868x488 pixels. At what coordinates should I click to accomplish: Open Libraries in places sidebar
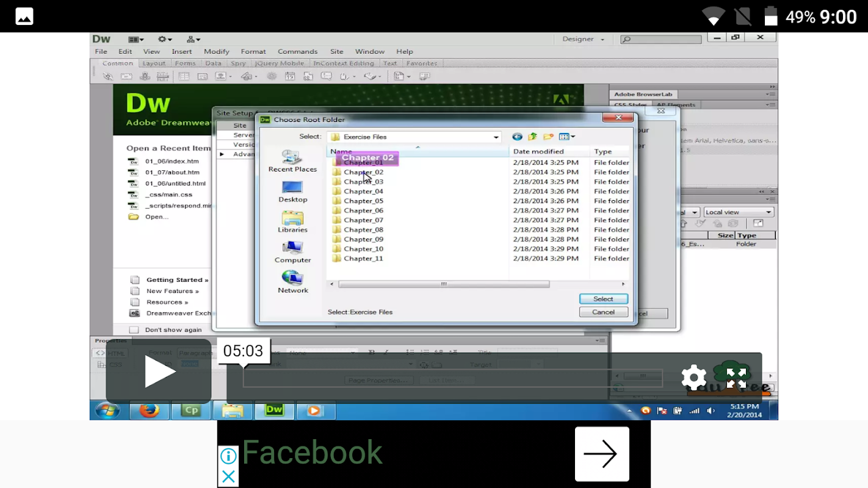(292, 221)
